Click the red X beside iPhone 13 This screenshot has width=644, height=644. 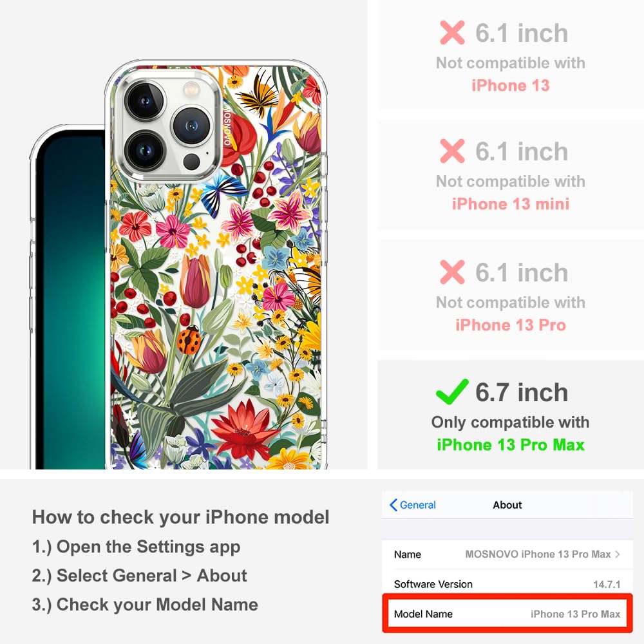click(x=452, y=32)
